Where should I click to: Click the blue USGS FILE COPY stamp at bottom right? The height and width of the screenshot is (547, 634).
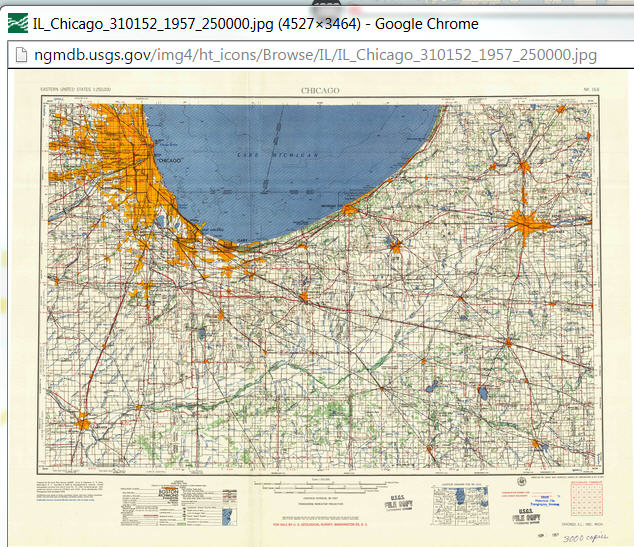pyautogui.click(x=526, y=515)
